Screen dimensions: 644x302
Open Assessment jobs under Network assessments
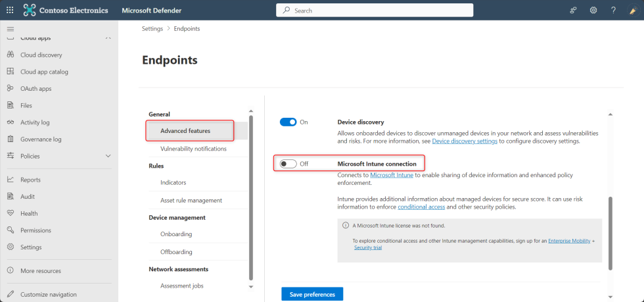(182, 286)
